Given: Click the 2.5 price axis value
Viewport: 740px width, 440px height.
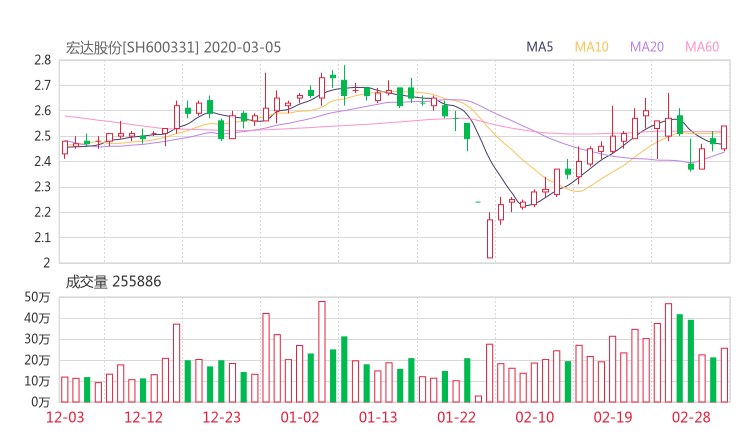Looking at the screenshot, I should click(x=42, y=136).
